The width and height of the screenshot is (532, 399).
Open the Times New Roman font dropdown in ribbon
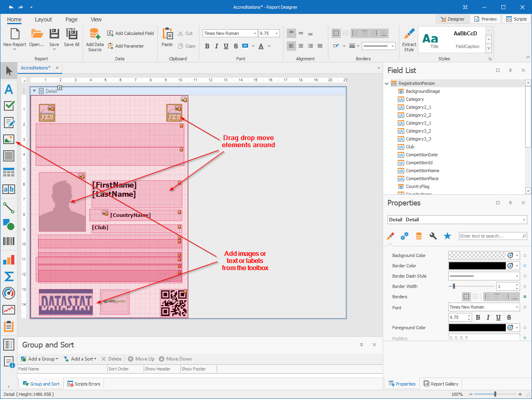point(254,34)
